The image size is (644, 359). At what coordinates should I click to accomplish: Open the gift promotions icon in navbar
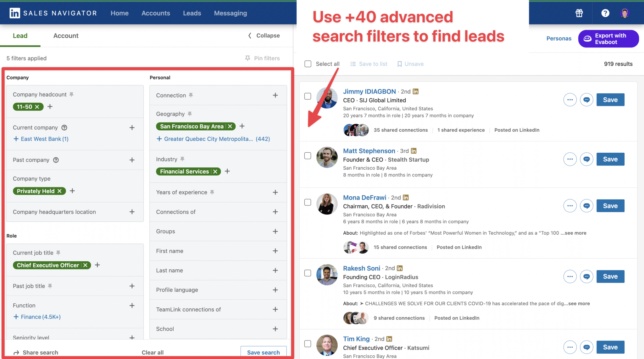[579, 13]
